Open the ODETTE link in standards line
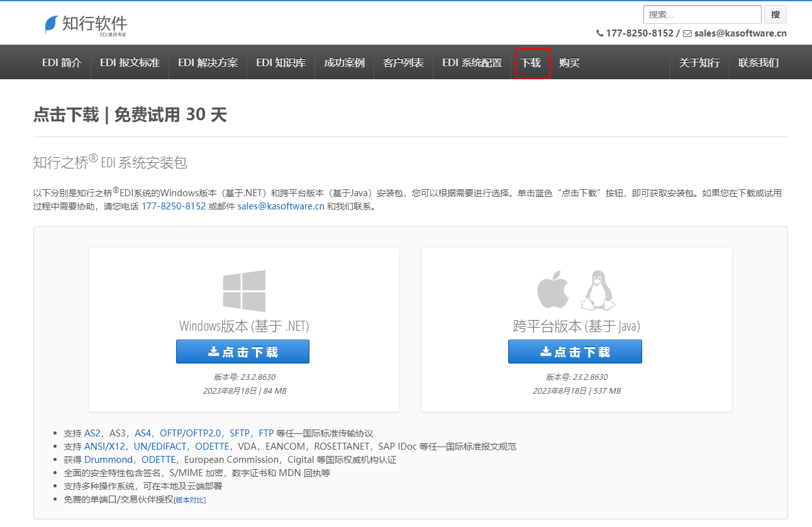 212,447
